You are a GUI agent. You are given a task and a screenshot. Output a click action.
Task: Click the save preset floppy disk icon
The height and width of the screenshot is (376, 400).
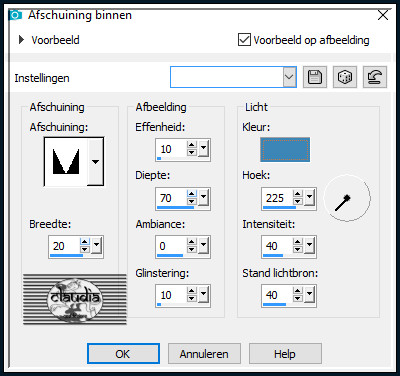[x=315, y=77]
